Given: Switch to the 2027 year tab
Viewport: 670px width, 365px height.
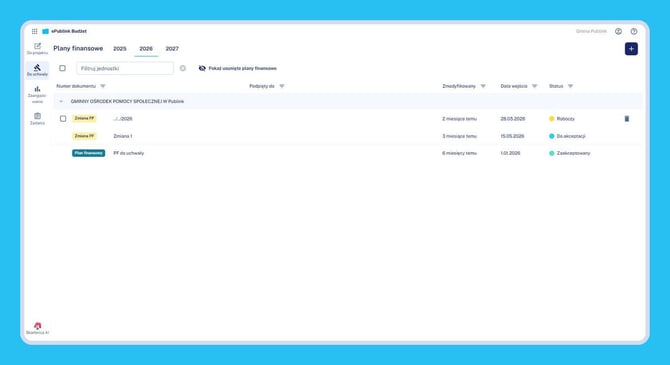Looking at the screenshot, I should pyautogui.click(x=172, y=49).
